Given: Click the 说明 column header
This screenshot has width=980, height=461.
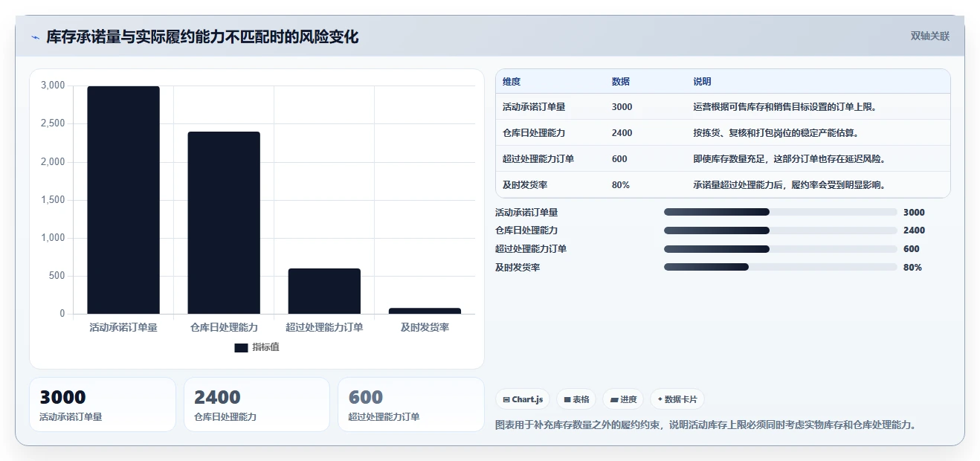Looking at the screenshot, I should point(702,82).
